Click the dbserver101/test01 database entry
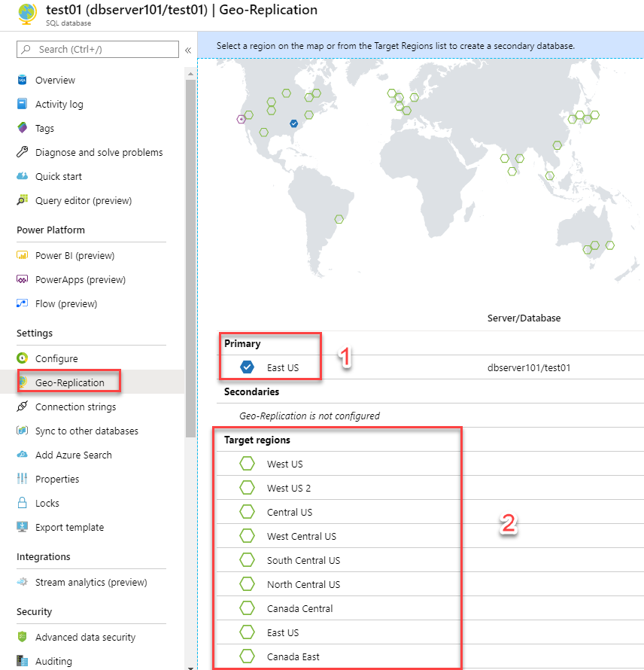The width and height of the screenshot is (644, 670). [529, 367]
